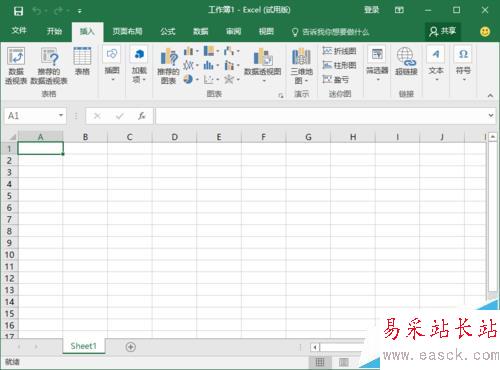Open the PivotChart (数据透视图) button
This screenshot has width=500, height=370.
[263, 65]
